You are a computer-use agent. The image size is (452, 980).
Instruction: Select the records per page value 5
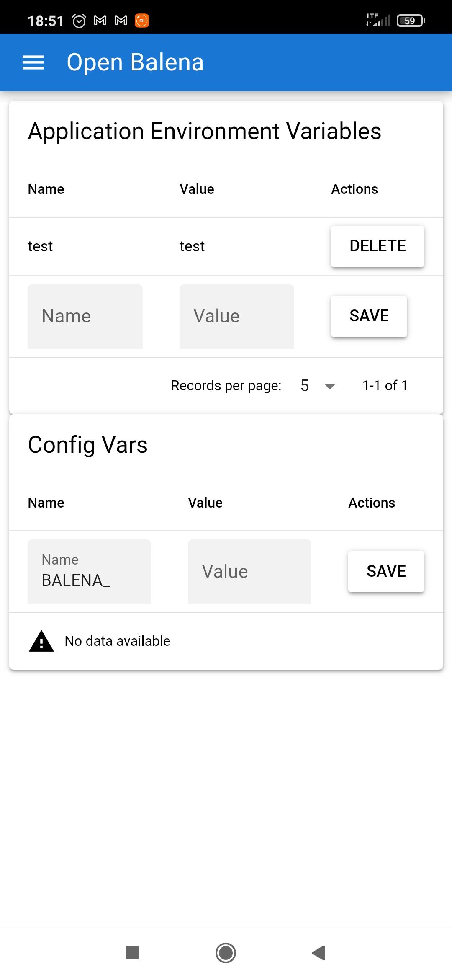tap(305, 386)
